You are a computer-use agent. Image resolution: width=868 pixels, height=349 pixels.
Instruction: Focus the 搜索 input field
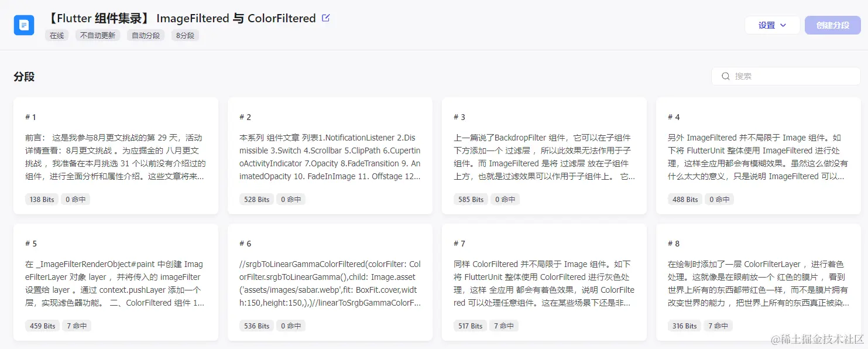coord(786,76)
